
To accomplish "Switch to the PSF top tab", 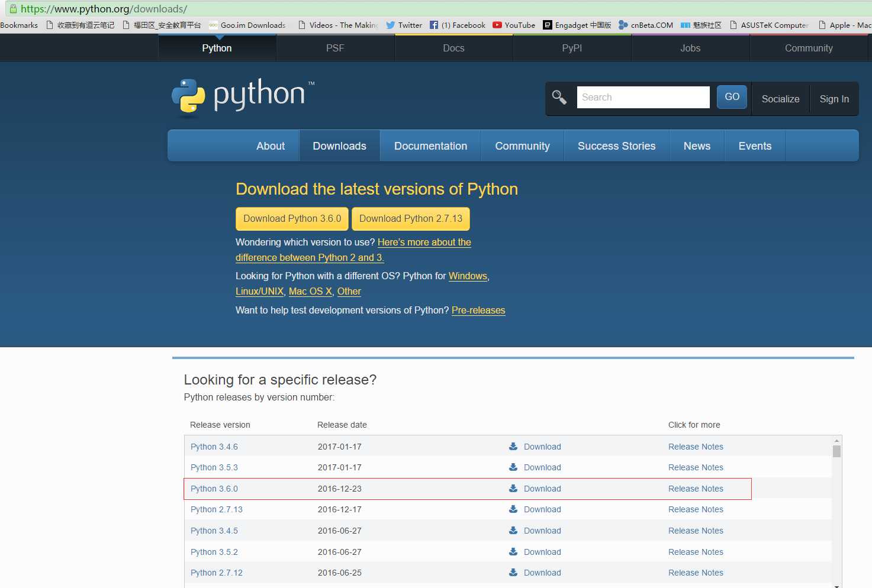I will [x=335, y=48].
